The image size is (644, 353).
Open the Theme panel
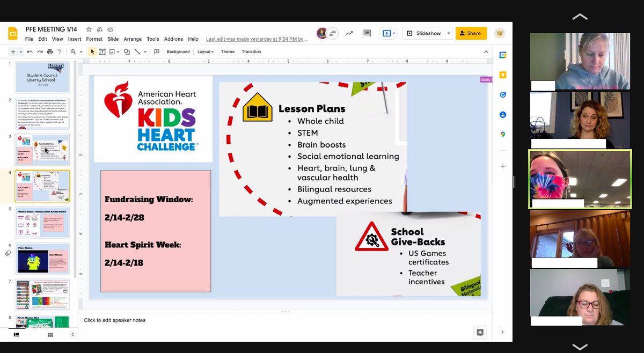[x=228, y=52]
